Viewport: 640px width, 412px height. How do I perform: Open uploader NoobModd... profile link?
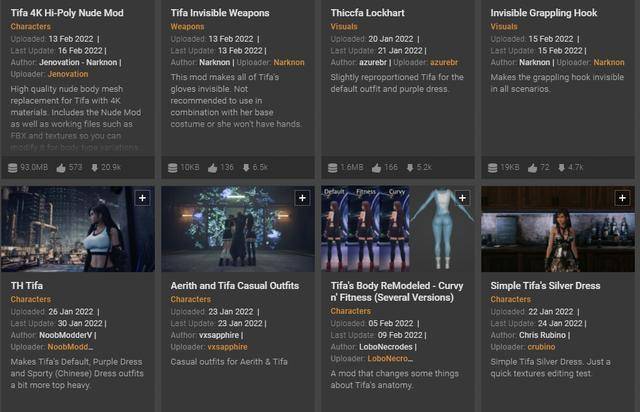(70, 347)
